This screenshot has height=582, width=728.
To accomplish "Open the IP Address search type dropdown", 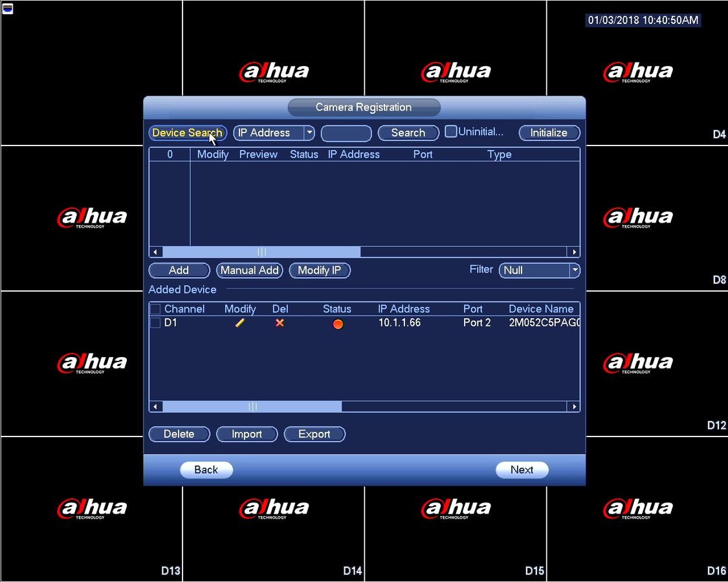I will [x=274, y=133].
